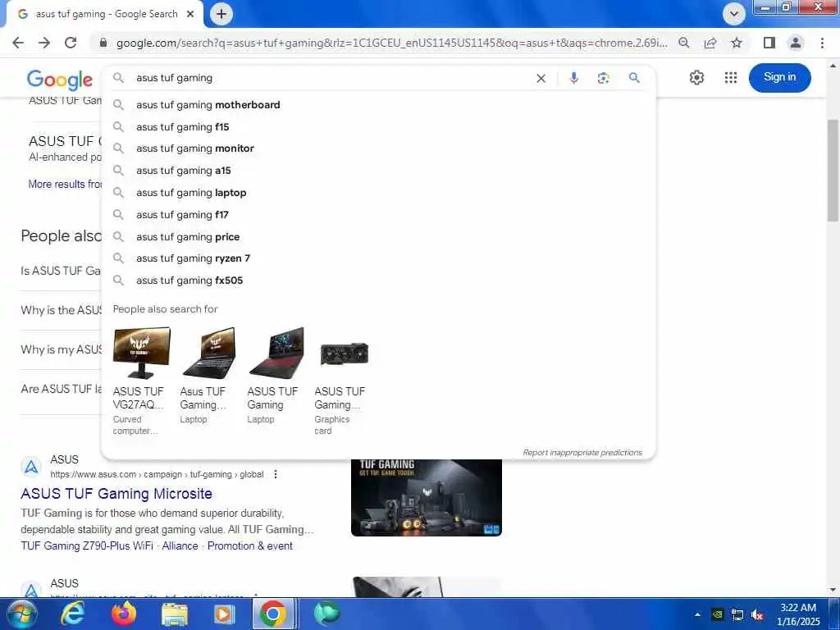Screen dimensions: 840x630
Task: Expand question starting Are ASUS TUF la
Action: coord(61,389)
